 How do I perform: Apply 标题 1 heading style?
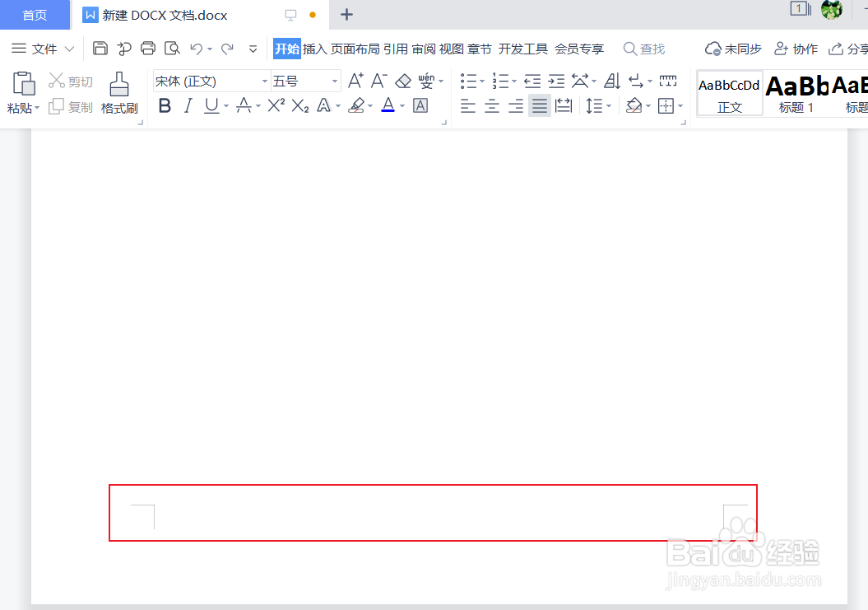(796, 93)
